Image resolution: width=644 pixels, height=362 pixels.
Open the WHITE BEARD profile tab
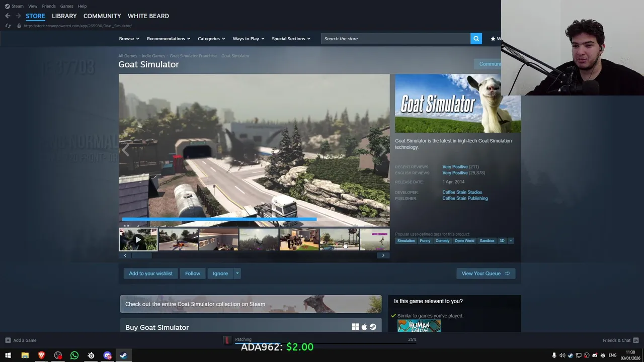[148, 16]
